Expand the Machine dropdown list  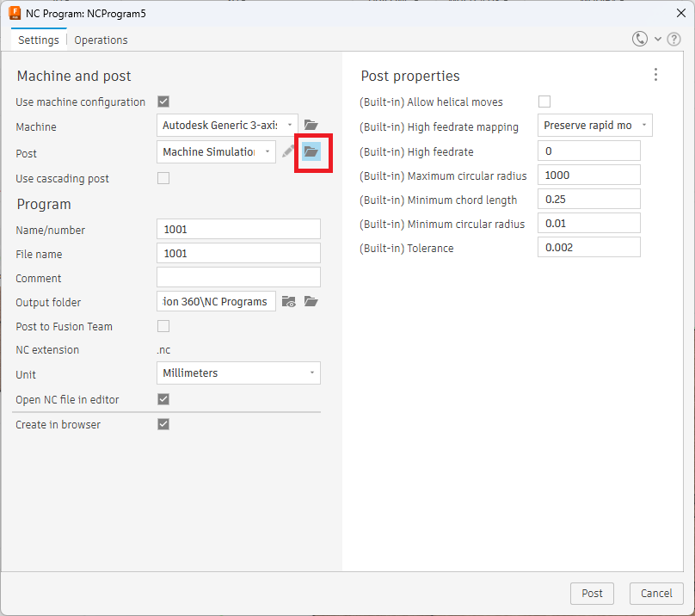289,126
